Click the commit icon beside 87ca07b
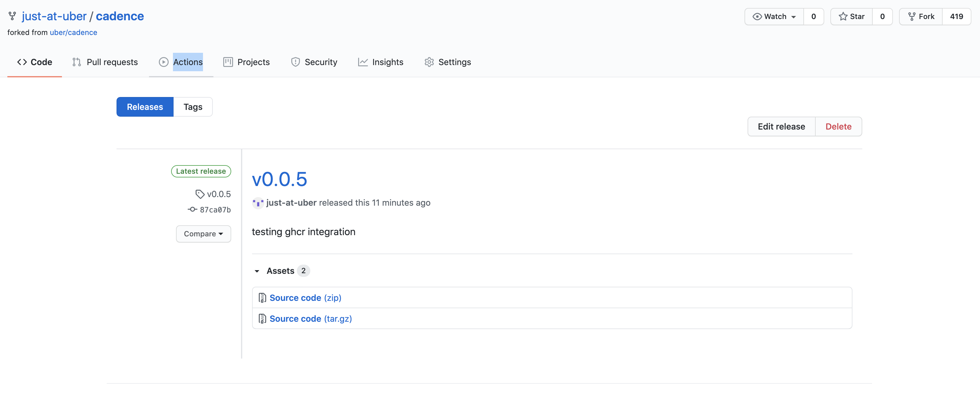The image size is (980, 396). pyautogui.click(x=192, y=209)
